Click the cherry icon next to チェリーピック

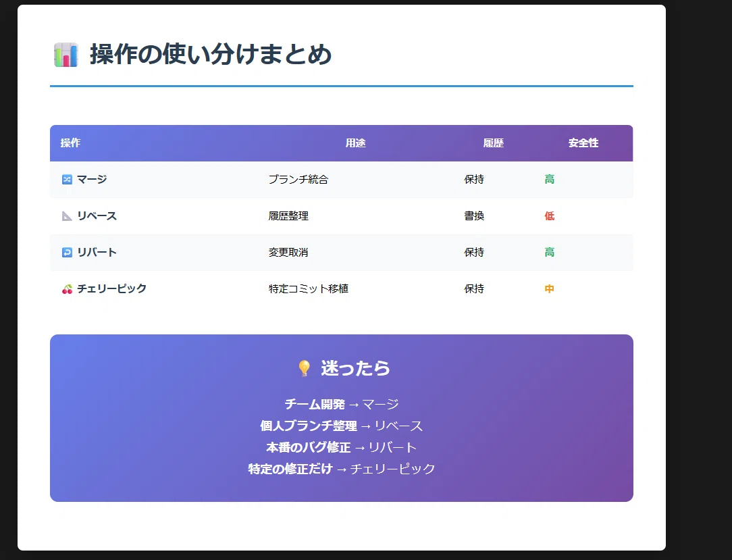(x=68, y=289)
